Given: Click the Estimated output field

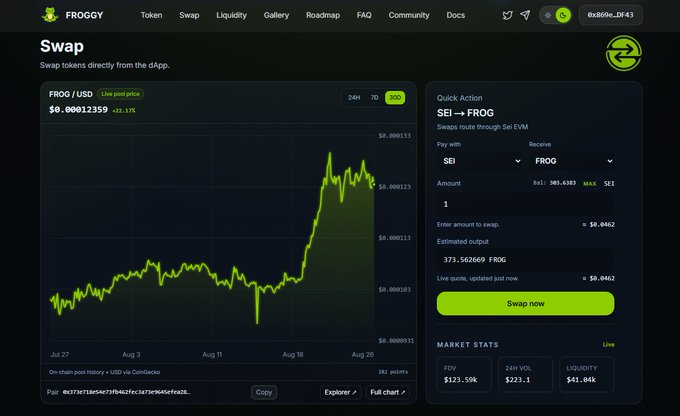Looking at the screenshot, I should coord(526,259).
